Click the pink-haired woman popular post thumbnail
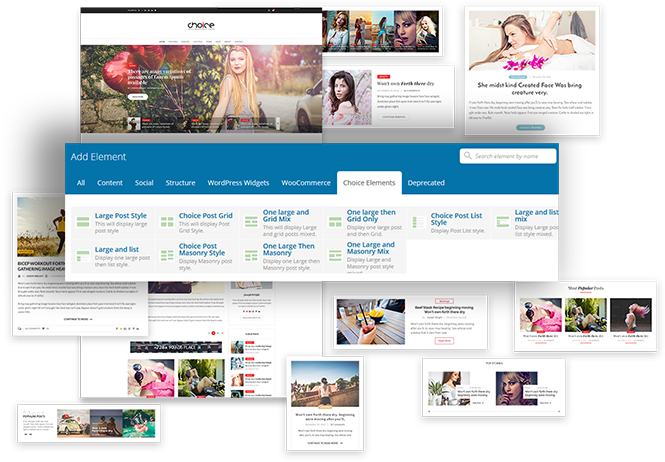Screen dimensions: 665x462 point(631,315)
